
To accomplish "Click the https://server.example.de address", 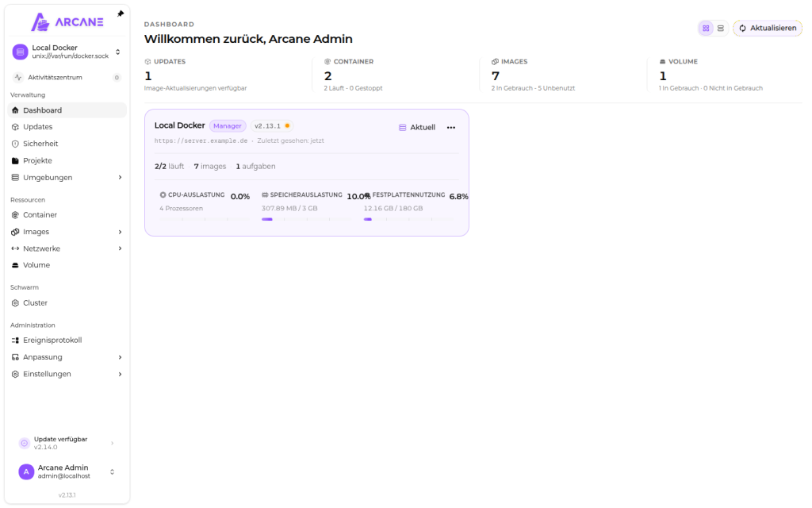I will pyautogui.click(x=201, y=140).
